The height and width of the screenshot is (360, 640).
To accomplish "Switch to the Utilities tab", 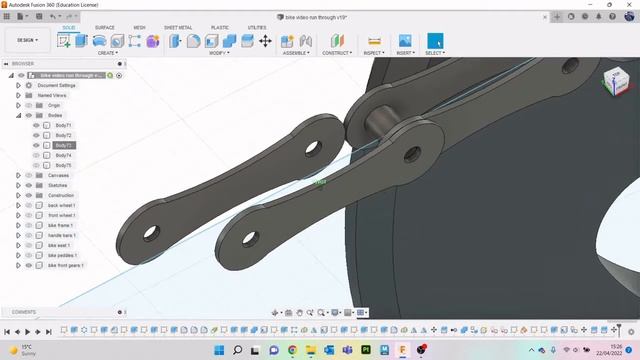I will [257, 27].
